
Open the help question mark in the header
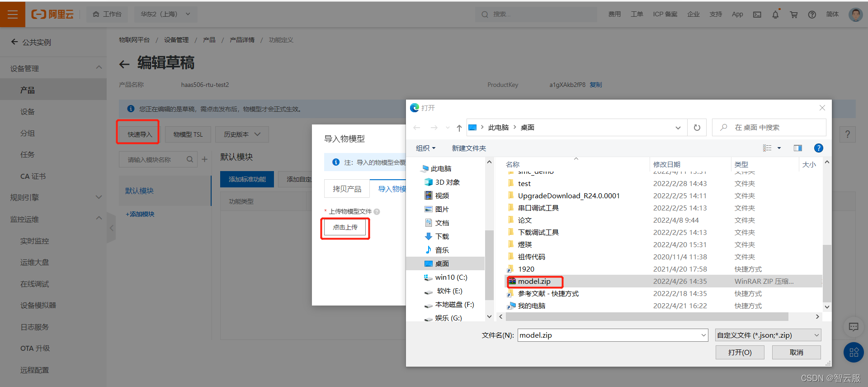[812, 14]
